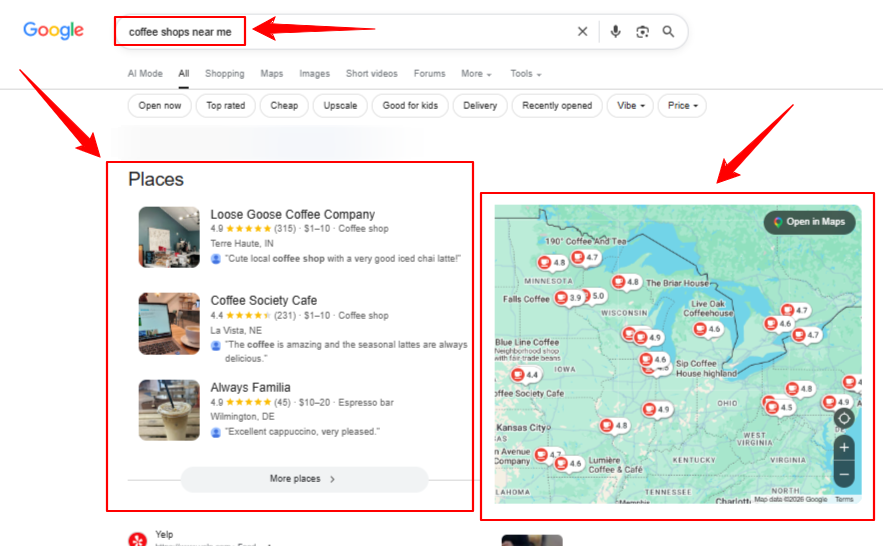This screenshot has width=883, height=546.
Task: Open the Images tab
Action: [x=314, y=74]
